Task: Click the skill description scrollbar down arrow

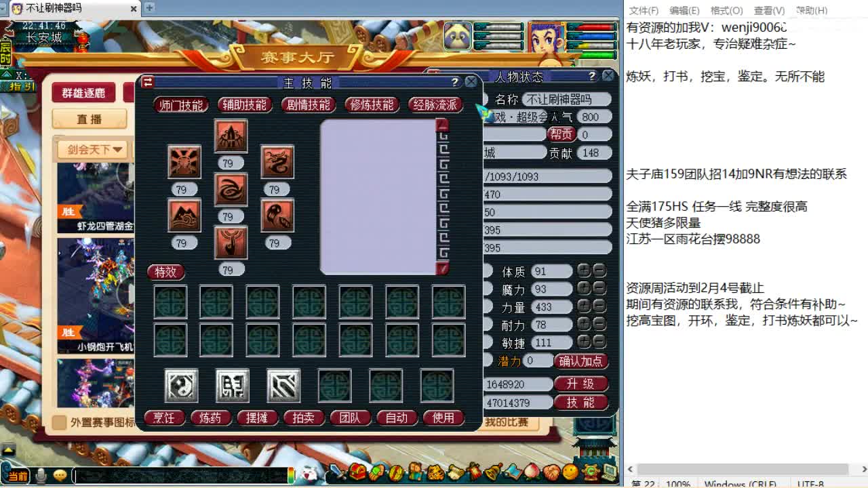Action: tap(443, 268)
